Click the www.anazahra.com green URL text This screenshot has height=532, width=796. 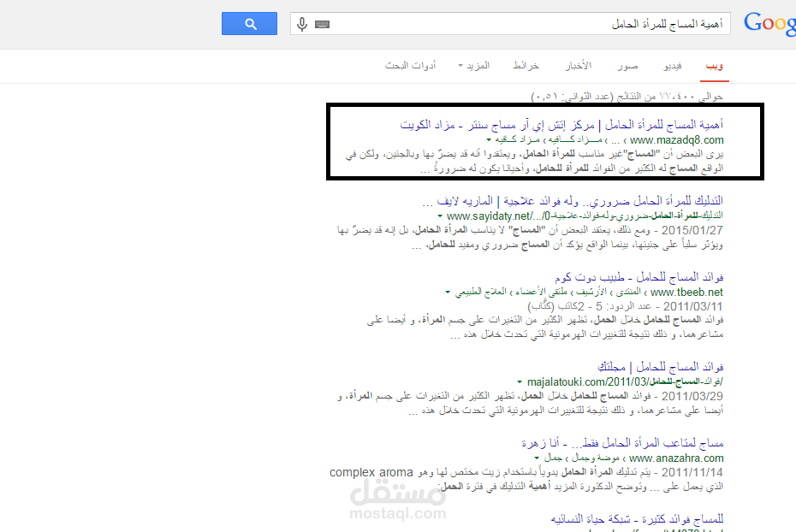tap(676, 458)
